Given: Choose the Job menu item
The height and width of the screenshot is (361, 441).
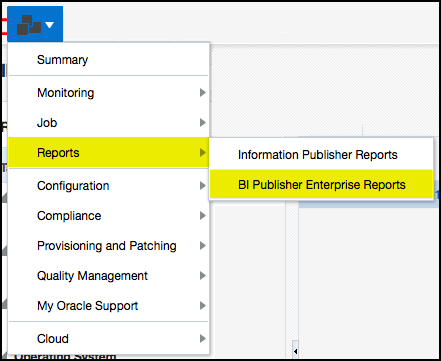Looking at the screenshot, I should pyautogui.click(x=108, y=123).
